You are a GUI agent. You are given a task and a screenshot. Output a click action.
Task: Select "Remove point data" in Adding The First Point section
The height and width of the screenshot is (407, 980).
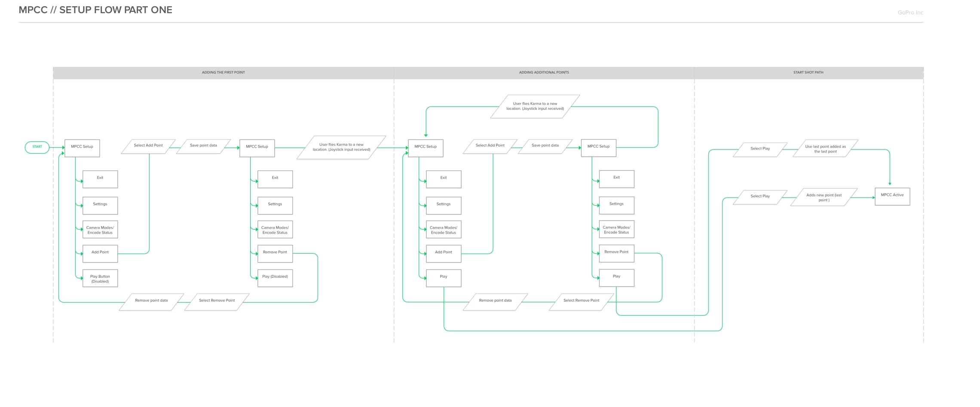pyautogui.click(x=151, y=302)
